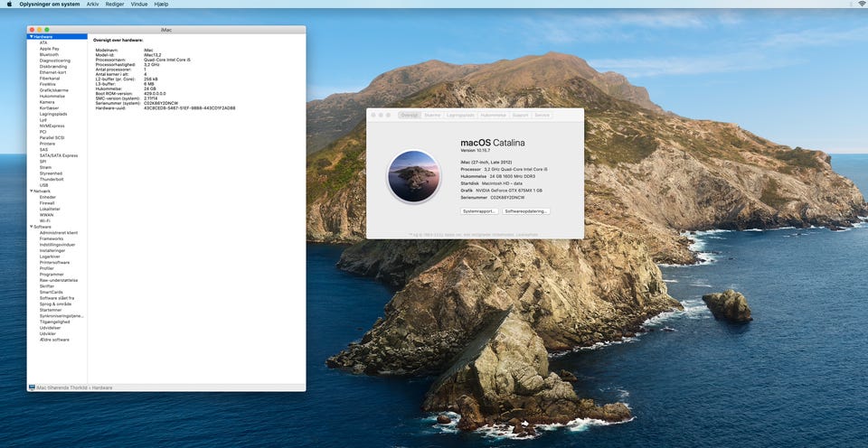Click the computer icon in the path bar
The image size is (868, 448).
[x=32, y=387]
